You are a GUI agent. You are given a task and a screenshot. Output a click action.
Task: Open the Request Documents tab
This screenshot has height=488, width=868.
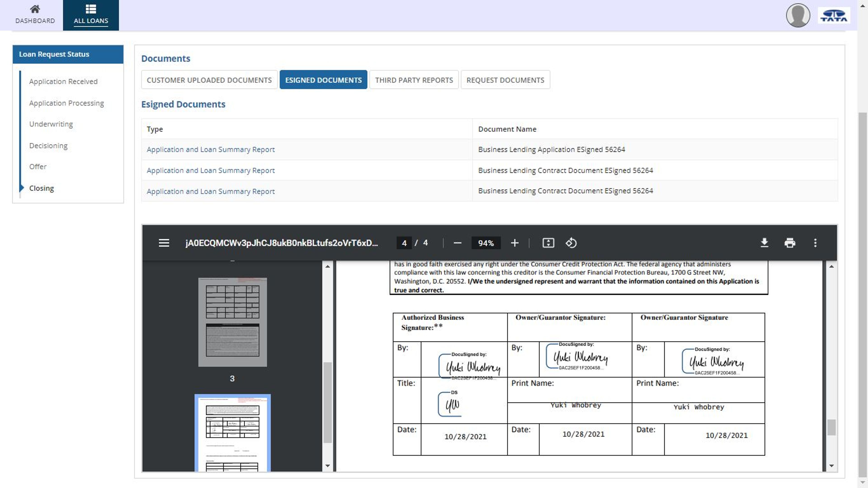505,80
